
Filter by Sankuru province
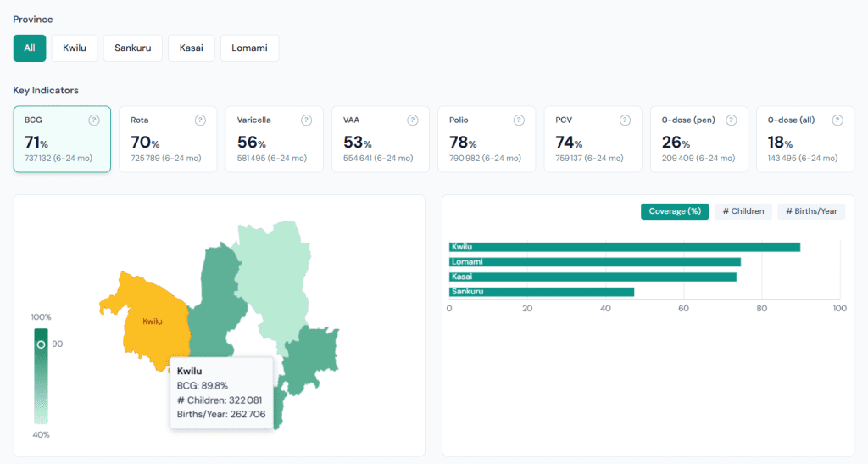point(133,48)
